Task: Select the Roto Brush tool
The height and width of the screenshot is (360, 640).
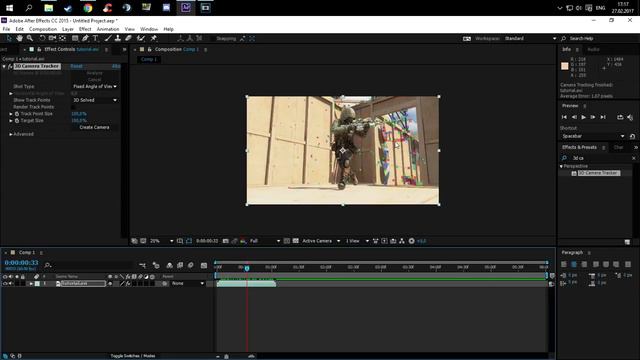Action: click(141, 38)
